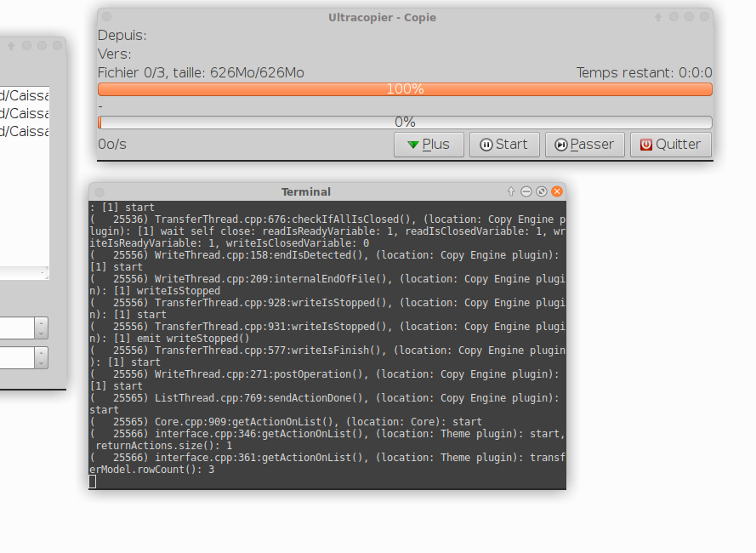Click the 100% overall progress bar
Screen dimensions: 756x553
(405, 89)
